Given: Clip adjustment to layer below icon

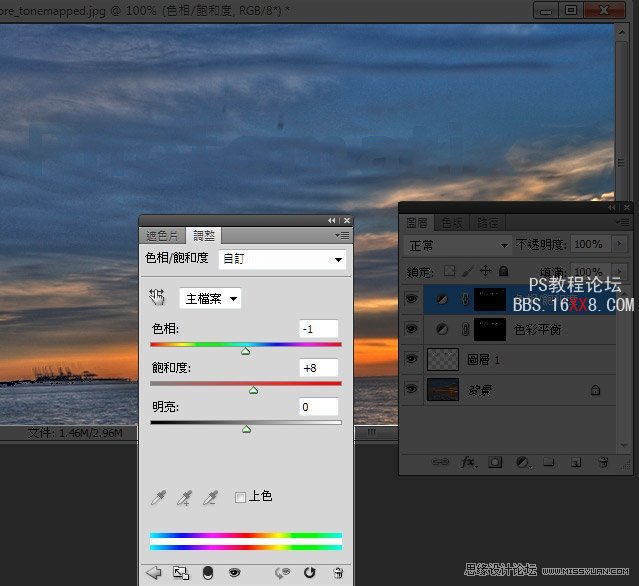Looking at the screenshot, I should tap(208, 573).
